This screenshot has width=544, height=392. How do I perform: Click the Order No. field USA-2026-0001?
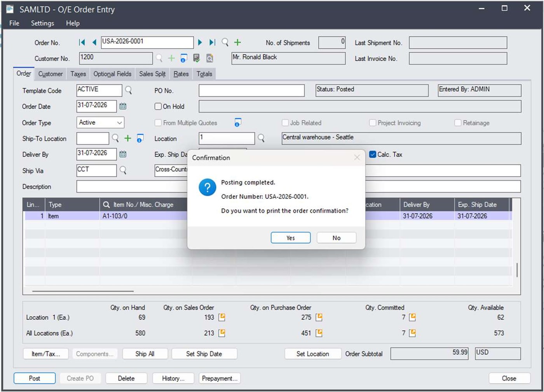point(147,42)
